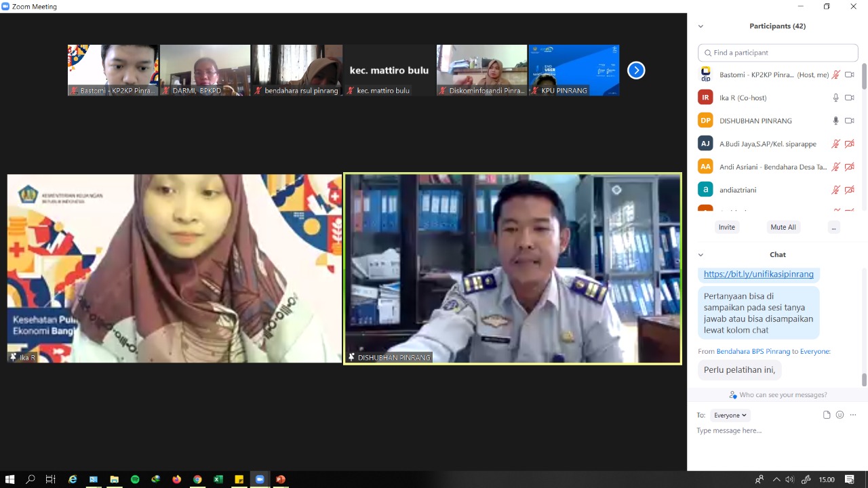Click the chat panel scrollbar thumb
Image resolution: width=868 pixels, height=488 pixels.
coord(864,380)
